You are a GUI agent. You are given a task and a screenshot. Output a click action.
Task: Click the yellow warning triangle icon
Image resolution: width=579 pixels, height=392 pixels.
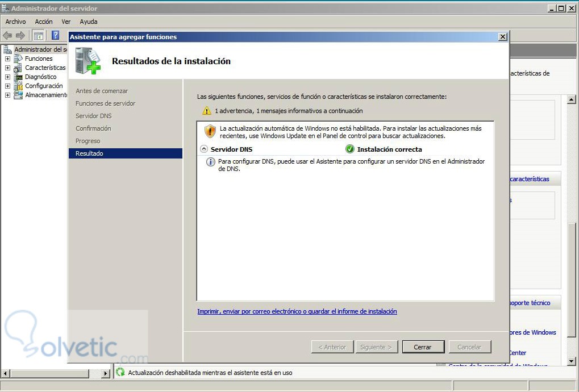pyautogui.click(x=206, y=110)
